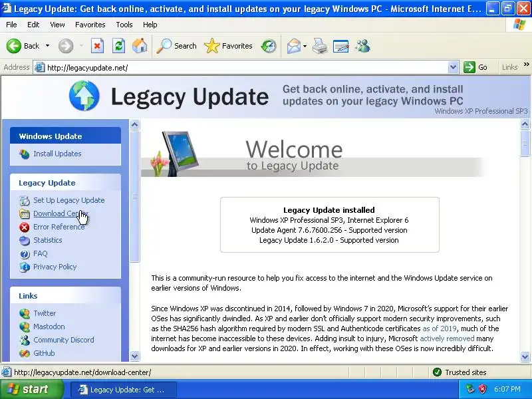532x399 pixels.
Task: Print the page with printer icon
Action: pyautogui.click(x=320, y=46)
